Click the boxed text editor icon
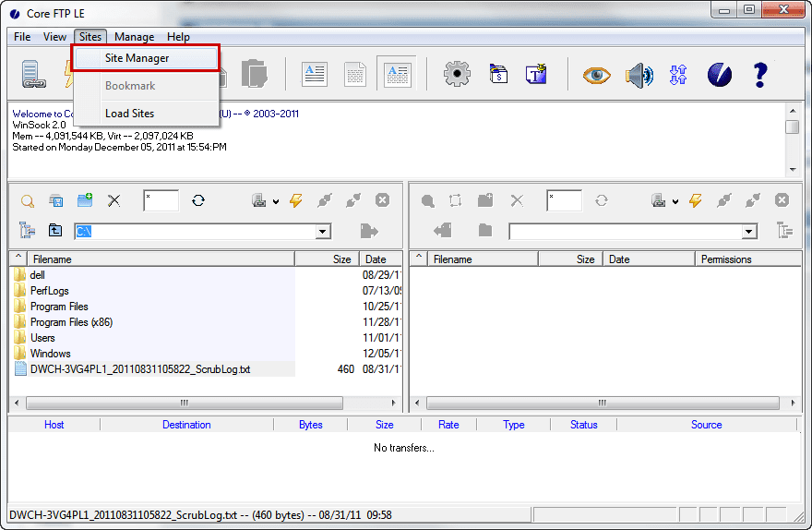 [397, 74]
